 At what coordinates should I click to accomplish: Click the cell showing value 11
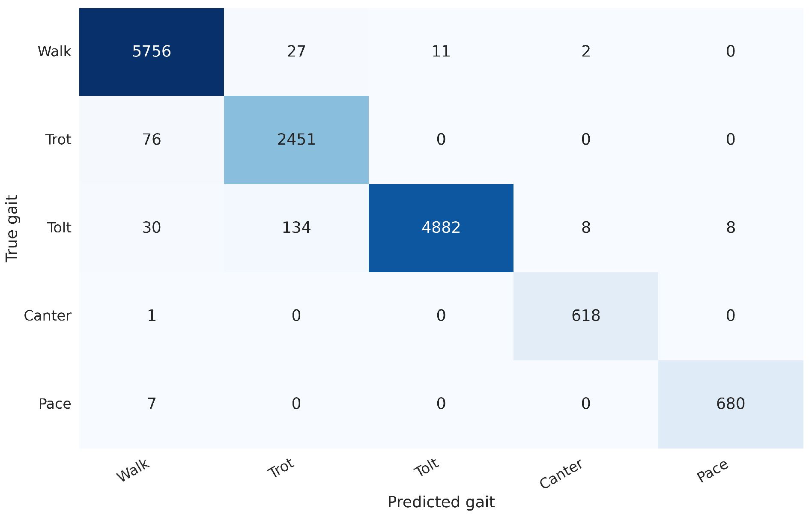[x=441, y=52]
